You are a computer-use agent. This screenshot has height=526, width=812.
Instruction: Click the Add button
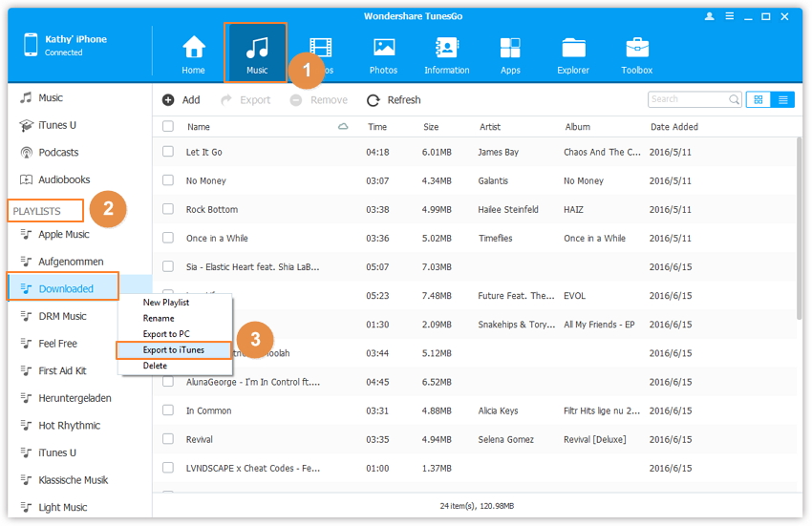[x=181, y=100]
